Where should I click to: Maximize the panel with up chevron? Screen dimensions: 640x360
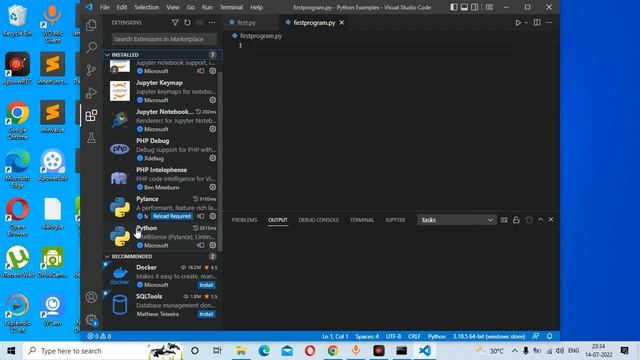pyautogui.click(x=540, y=220)
